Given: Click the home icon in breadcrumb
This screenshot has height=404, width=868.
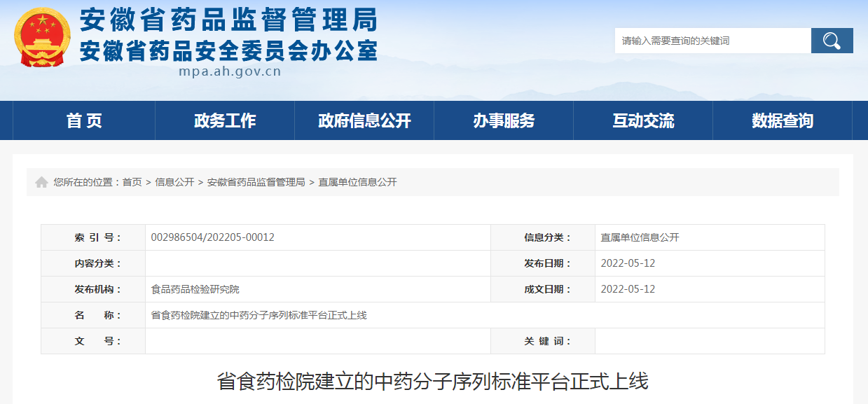Looking at the screenshot, I should [41, 182].
